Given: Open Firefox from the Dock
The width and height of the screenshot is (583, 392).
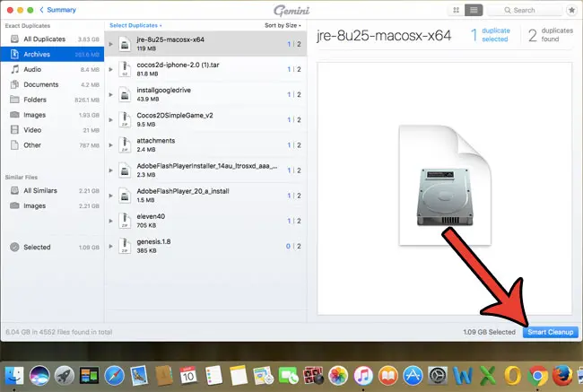Looking at the screenshot, I should 562,376.
